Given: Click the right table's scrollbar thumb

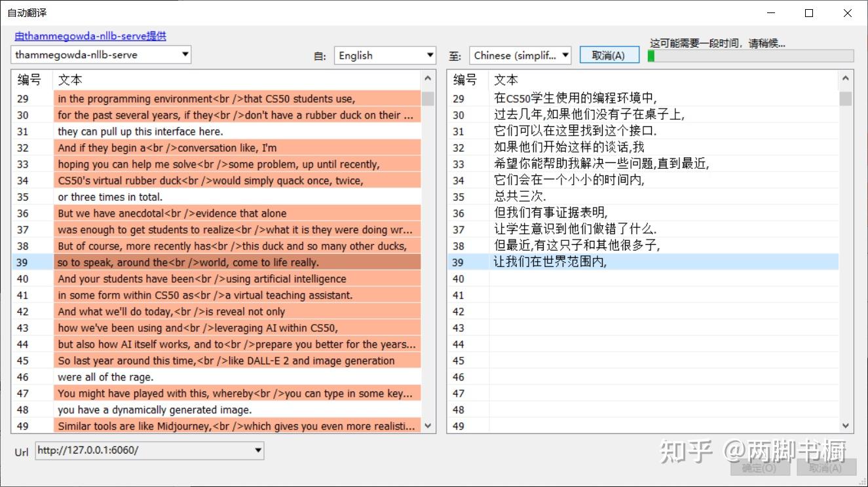Looking at the screenshot, I should (846, 99).
